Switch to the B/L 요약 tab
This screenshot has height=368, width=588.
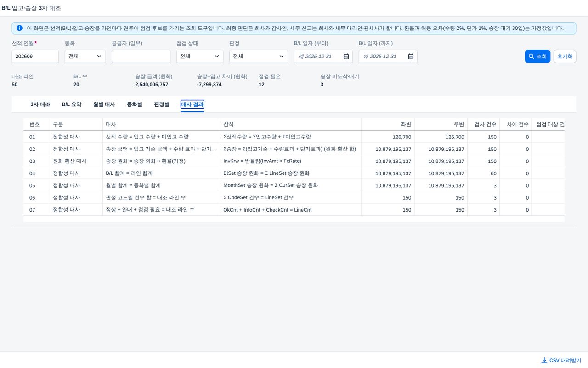(x=72, y=104)
